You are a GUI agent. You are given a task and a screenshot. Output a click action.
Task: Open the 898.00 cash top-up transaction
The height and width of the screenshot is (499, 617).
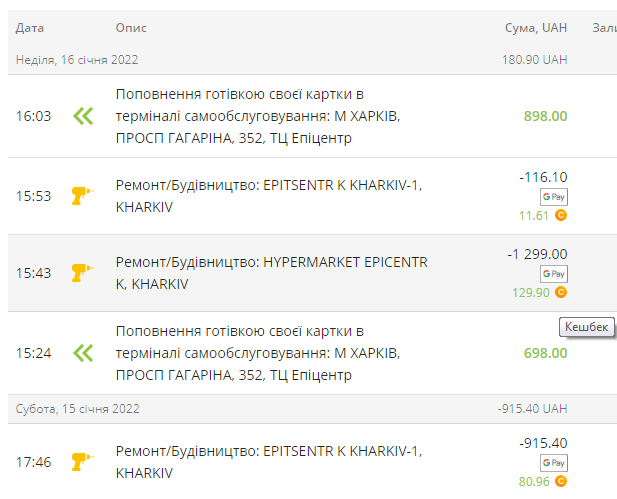[312, 116]
